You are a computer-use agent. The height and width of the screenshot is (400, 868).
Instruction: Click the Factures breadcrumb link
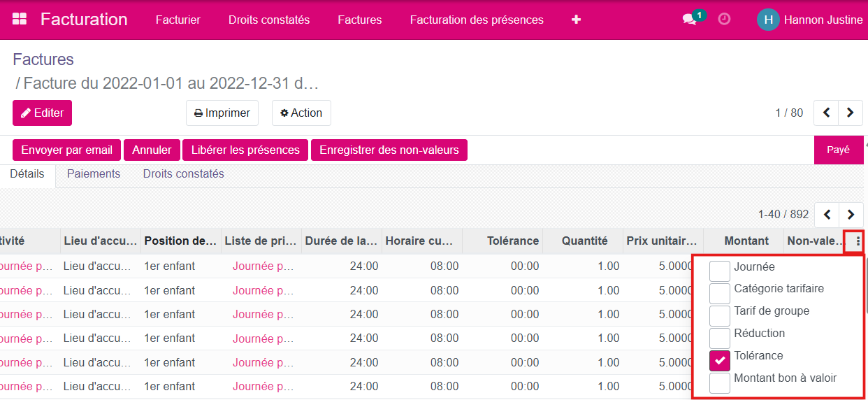point(43,59)
